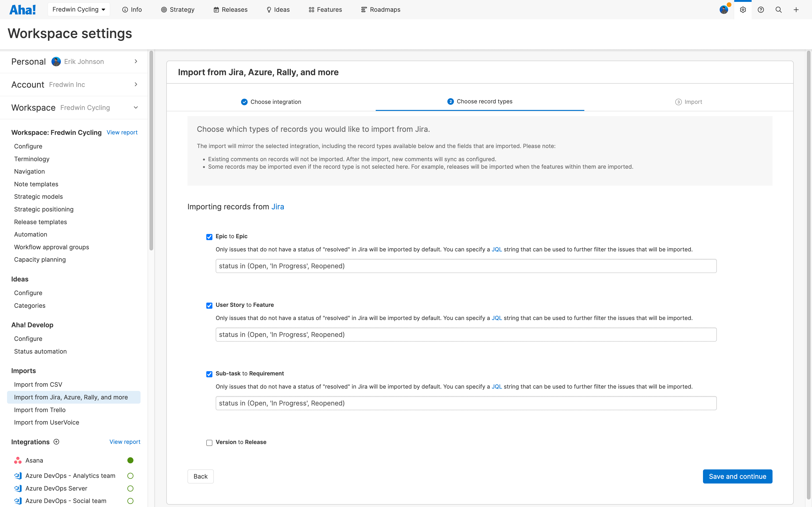This screenshot has width=812, height=507.
Task: Open the help question mark icon
Action: [x=761, y=10]
